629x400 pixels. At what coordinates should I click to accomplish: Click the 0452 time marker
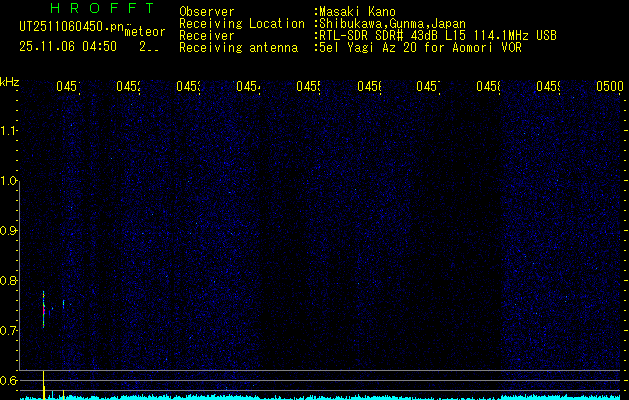click(128, 86)
